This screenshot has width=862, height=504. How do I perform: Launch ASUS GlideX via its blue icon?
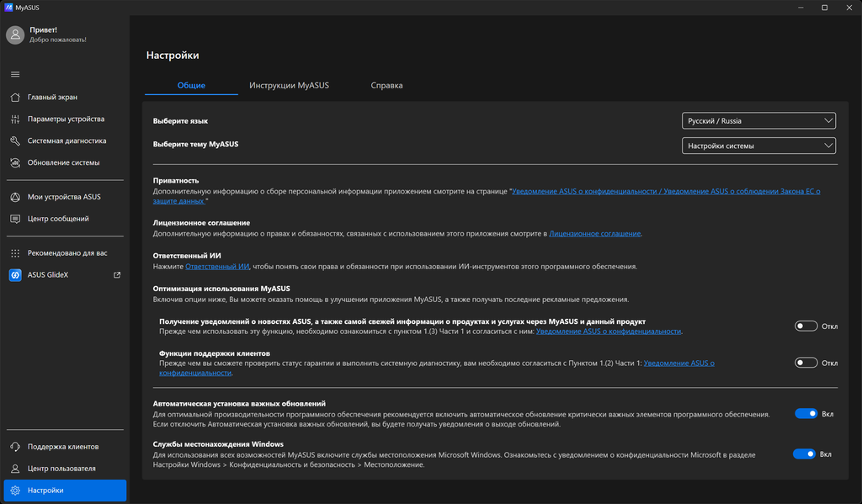[x=15, y=275]
